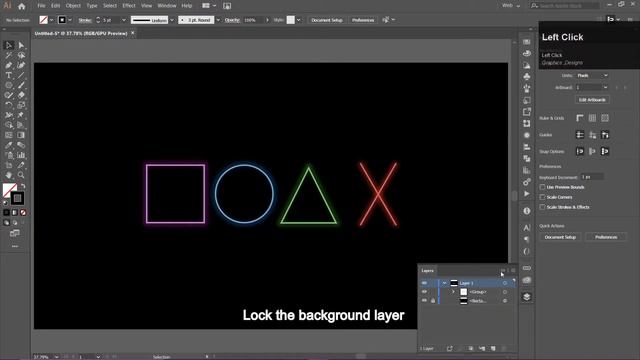Select the Hand tool
Viewport: 640px width, 360px height.
pos(9,175)
